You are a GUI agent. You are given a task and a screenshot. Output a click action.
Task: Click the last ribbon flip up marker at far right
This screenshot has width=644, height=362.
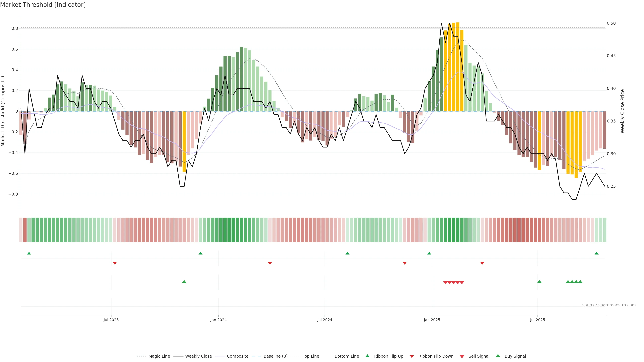pyautogui.click(x=597, y=253)
